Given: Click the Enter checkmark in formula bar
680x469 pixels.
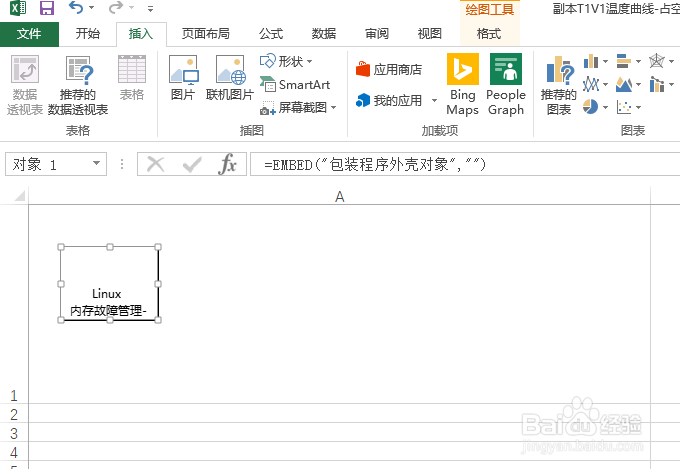Looking at the screenshot, I should 192,164.
